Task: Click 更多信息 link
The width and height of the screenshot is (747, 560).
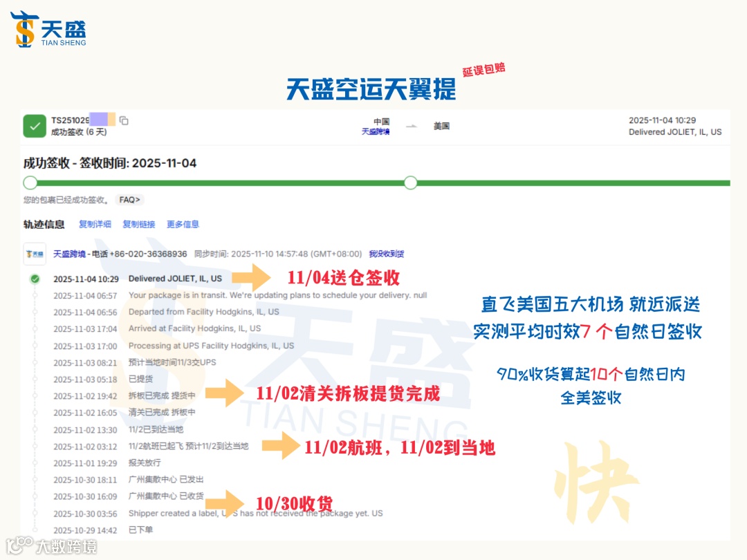Action: coord(183,224)
